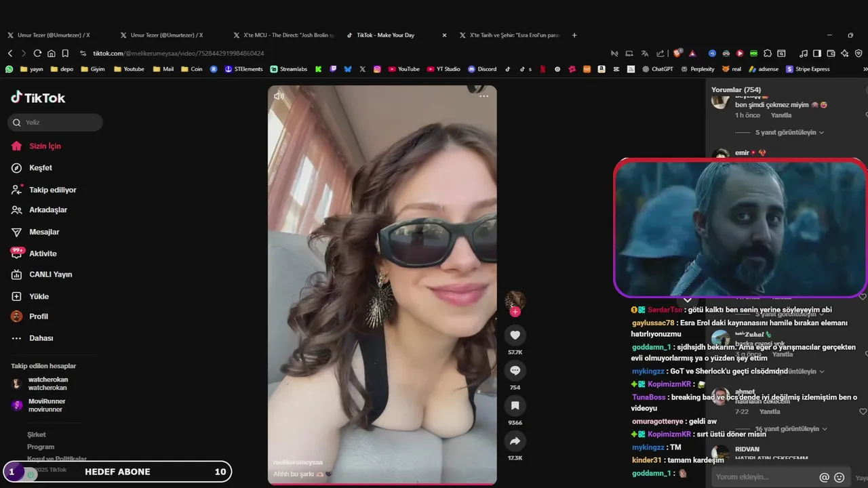Open Arkadaşlar in the sidebar
Viewport: 868px width, 488px height.
click(39, 209)
